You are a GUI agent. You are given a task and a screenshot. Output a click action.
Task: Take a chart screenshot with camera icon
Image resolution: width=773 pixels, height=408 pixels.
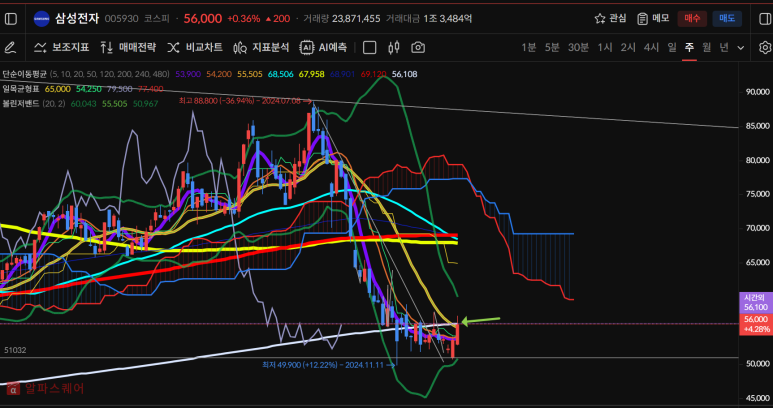click(x=418, y=48)
